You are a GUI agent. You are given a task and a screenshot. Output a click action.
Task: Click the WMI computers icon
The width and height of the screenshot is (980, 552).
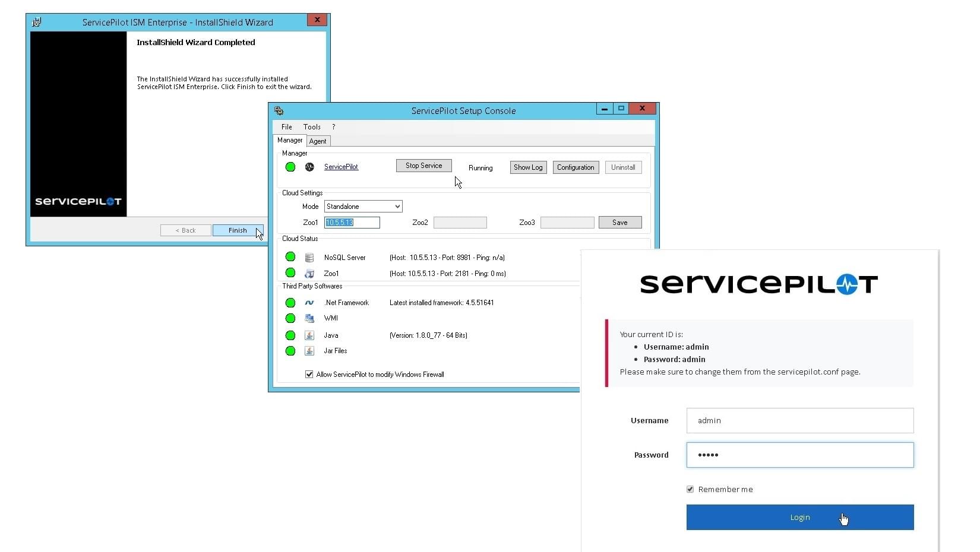309,318
